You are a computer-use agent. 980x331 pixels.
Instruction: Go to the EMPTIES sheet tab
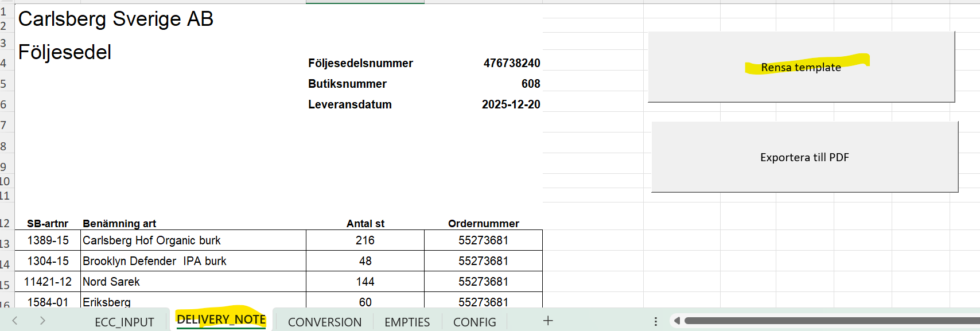coord(407,322)
